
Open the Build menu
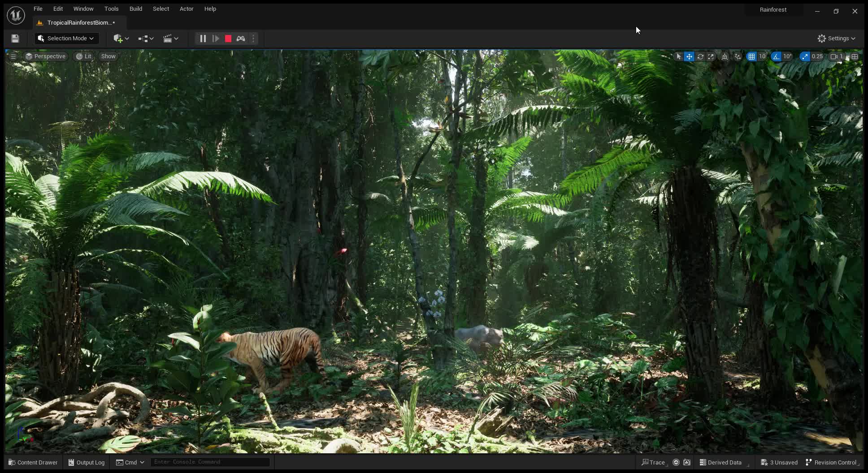pyautogui.click(x=135, y=9)
